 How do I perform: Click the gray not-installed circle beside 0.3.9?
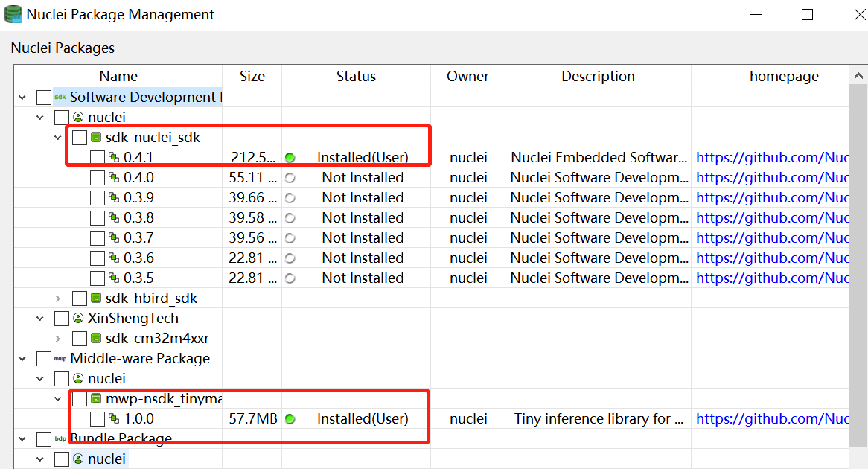coord(290,197)
